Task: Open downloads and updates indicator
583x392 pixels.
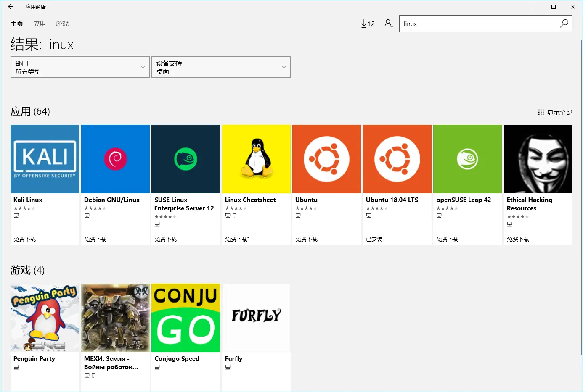Action: click(368, 24)
